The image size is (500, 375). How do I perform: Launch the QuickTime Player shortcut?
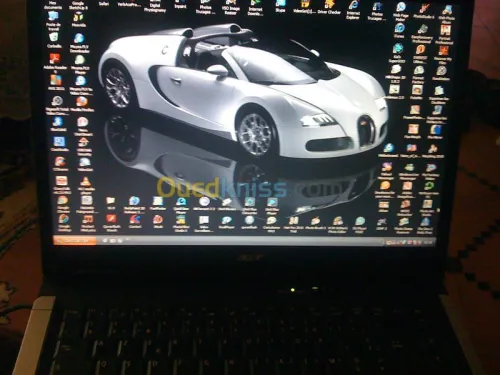pyautogui.click(x=181, y=205)
